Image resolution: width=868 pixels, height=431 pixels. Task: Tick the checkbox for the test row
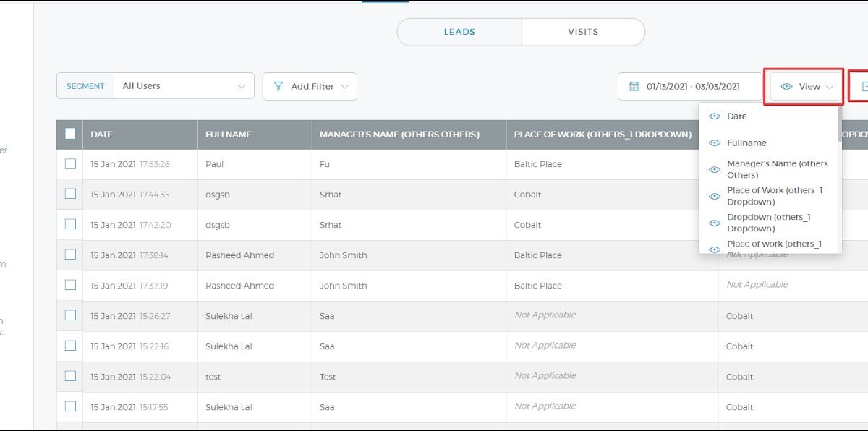(x=70, y=377)
